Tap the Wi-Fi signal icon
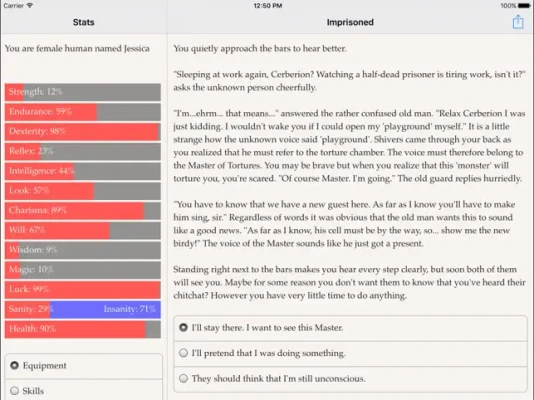This screenshot has width=534, height=400. [30, 5]
